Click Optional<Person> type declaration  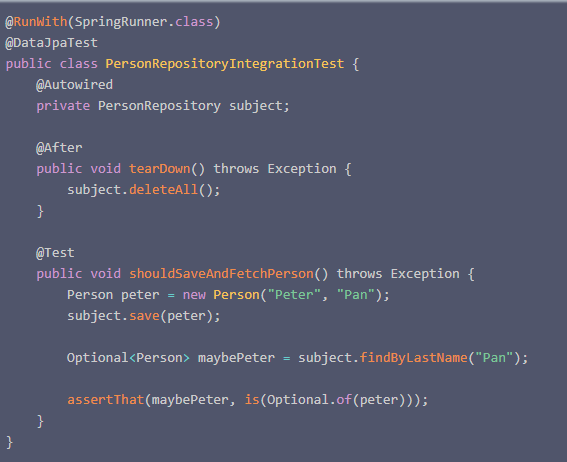[128, 358]
